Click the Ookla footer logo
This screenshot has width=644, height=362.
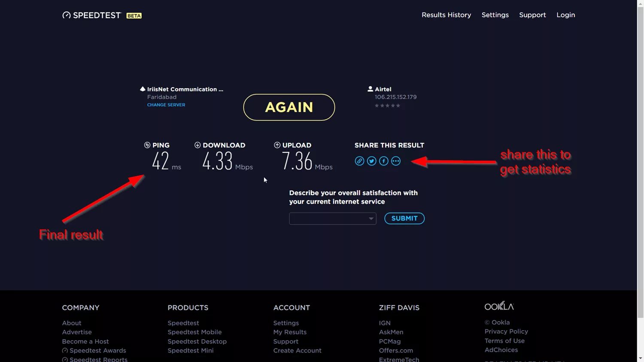tap(499, 306)
